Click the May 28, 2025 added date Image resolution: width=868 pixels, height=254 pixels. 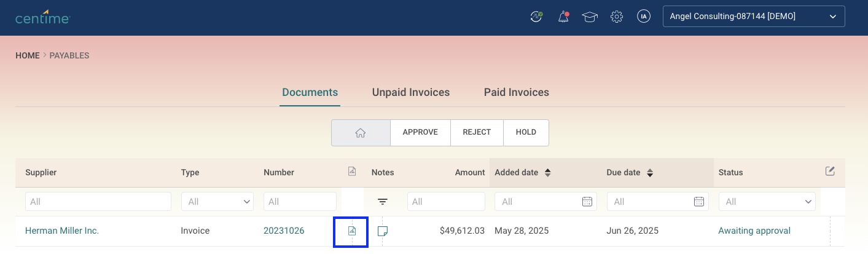click(522, 231)
